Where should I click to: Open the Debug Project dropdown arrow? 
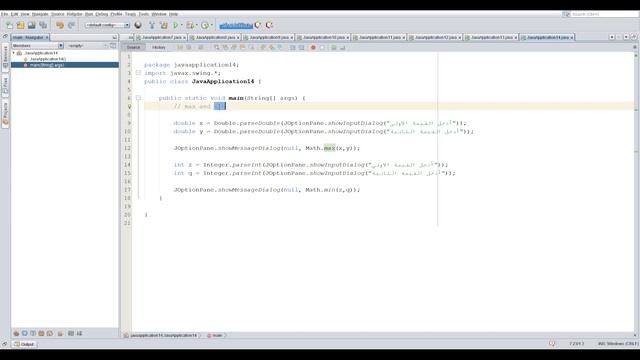196,25
